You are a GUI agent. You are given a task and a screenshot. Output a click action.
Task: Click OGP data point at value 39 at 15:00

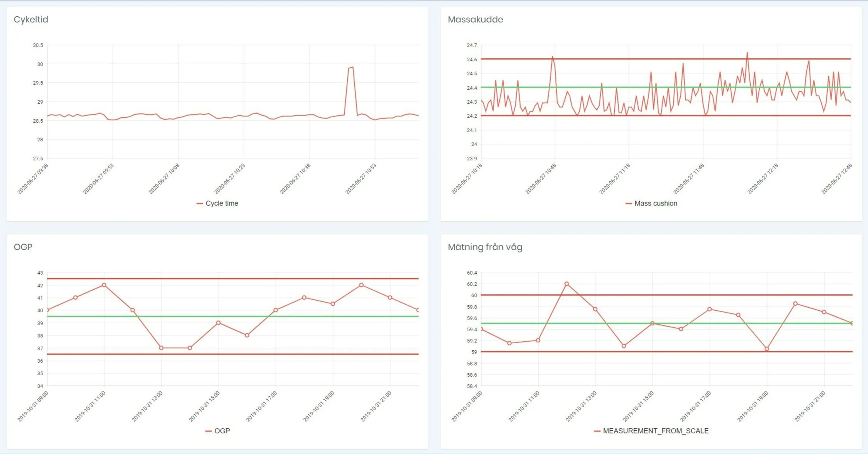coord(218,323)
